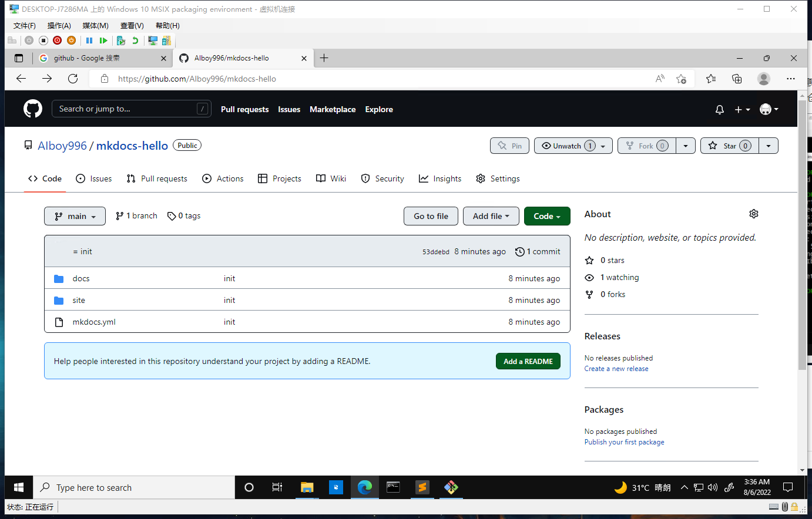Click the Hyper-V revert icon
Image resolution: width=812 pixels, height=519 pixels.
pos(135,41)
